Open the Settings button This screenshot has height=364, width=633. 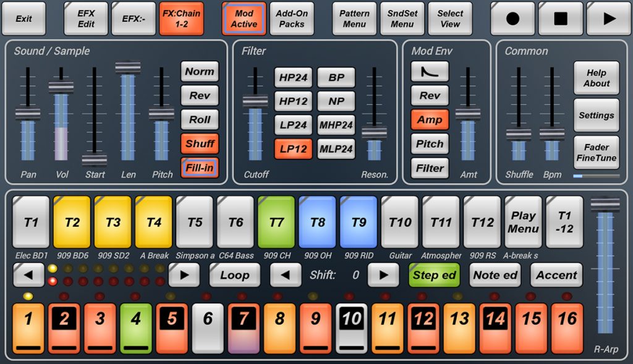coord(596,116)
